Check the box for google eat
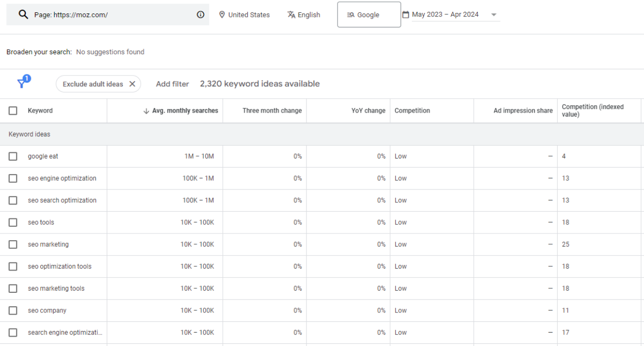Screen dimensions: 644x346 [x=13, y=156]
